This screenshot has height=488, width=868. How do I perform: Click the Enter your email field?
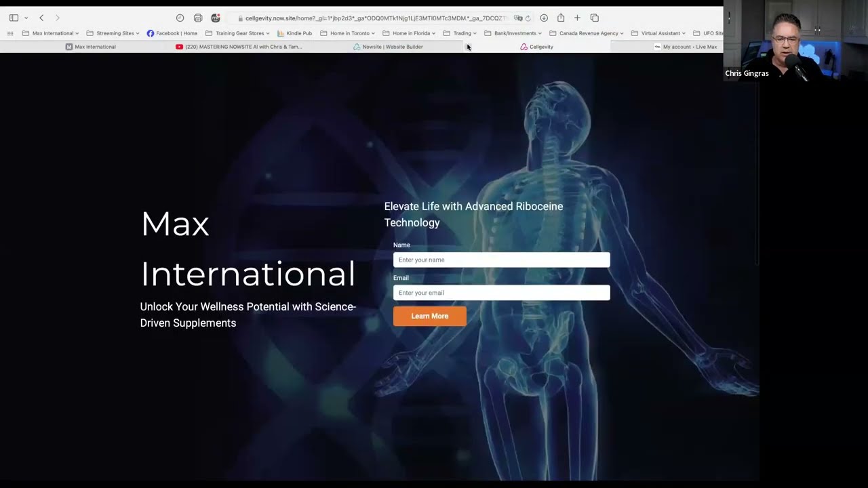tap(501, 293)
